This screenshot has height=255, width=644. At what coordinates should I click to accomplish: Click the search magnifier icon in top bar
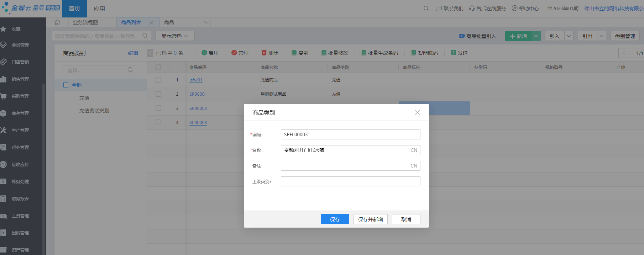[426, 9]
